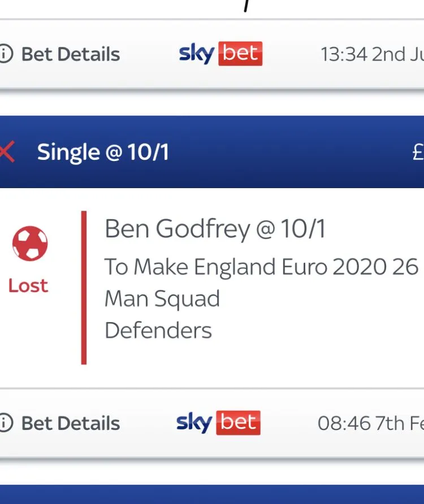Tap the partial odds text at the very top
The image size is (424, 504).
(246, 6)
